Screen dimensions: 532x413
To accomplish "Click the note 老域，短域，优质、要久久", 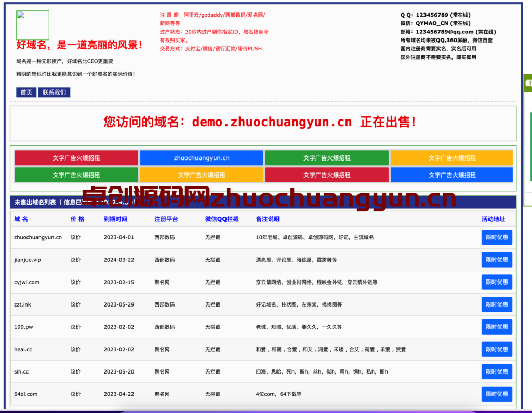I will pos(299,327).
